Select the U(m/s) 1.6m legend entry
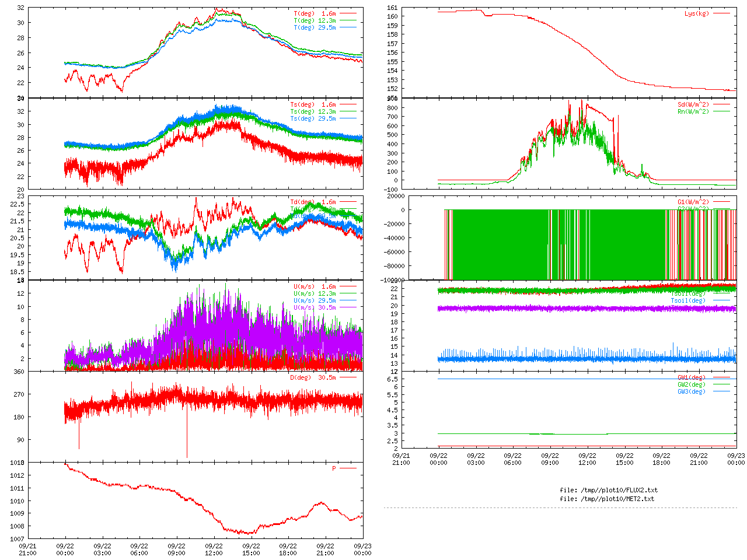The height and width of the screenshot is (560, 747). coord(315,286)
